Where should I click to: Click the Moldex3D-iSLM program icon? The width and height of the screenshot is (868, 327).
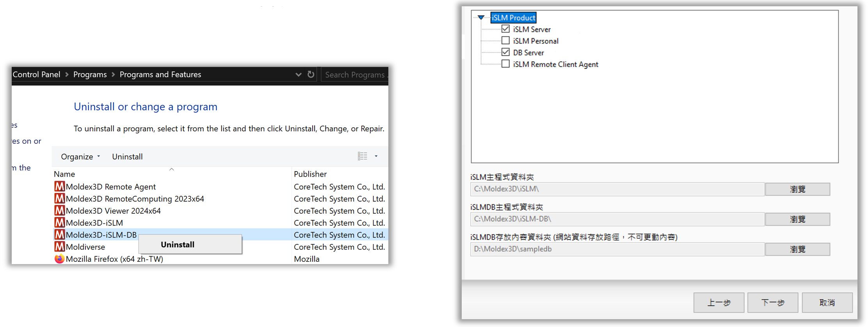59,223
